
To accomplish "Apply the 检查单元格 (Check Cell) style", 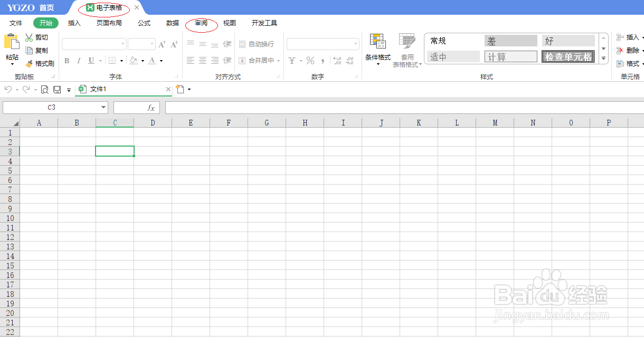I will pos(568,57).
